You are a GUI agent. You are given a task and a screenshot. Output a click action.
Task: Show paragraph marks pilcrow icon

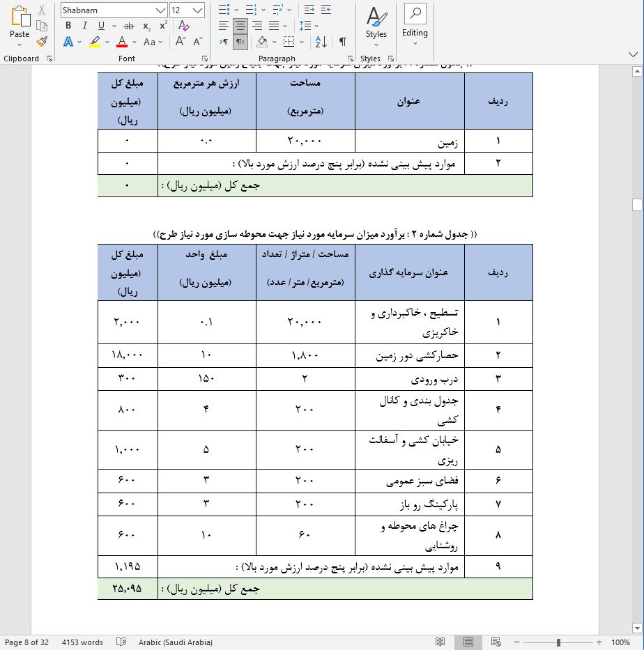tap(342, 42)
